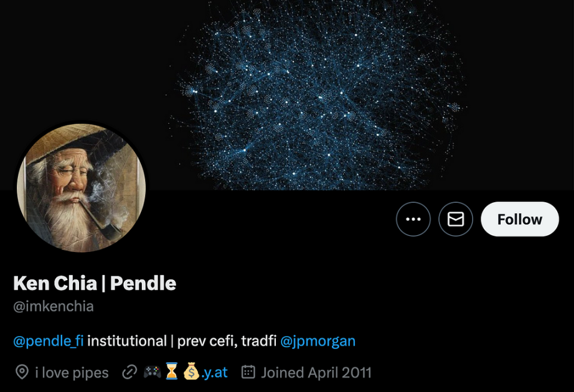Screen dimensions: 574x392
Task: Click 'institutional' in the bio text
Action: click(127, 341)
